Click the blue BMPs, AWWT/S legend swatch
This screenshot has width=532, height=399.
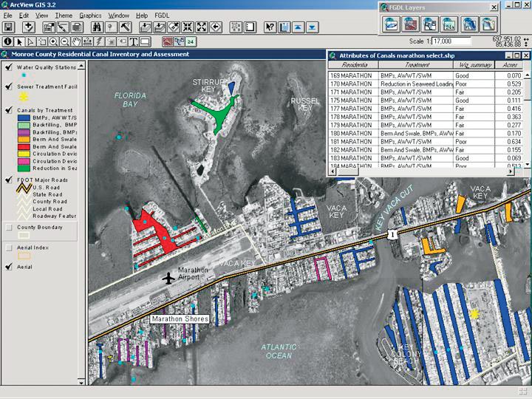(24, 117)
